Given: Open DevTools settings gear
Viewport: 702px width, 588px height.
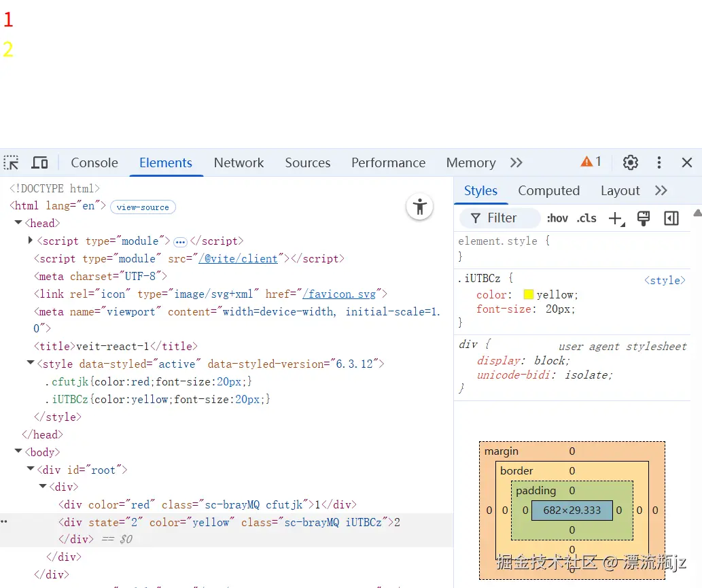Looking at the screenshot, I should [630, 162].
